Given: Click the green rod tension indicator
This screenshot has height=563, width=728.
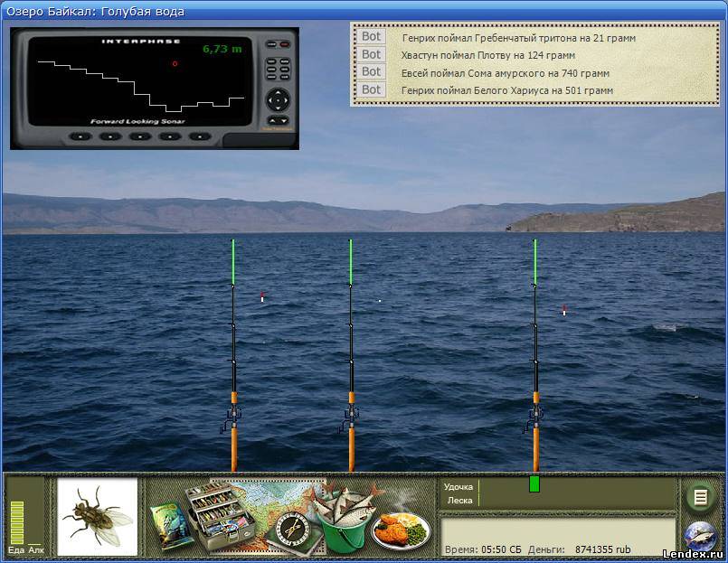Looking at the screenshot, I should [x=534, y=484].
